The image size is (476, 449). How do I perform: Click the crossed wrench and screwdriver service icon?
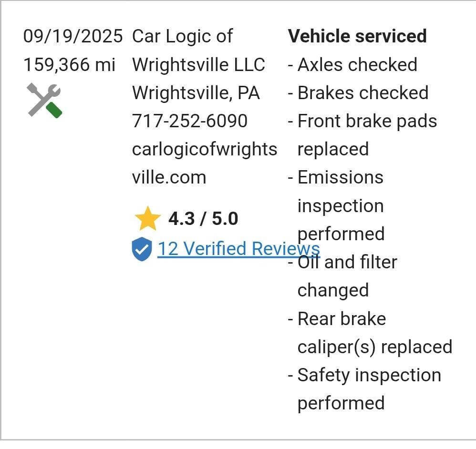click(43, 99)
